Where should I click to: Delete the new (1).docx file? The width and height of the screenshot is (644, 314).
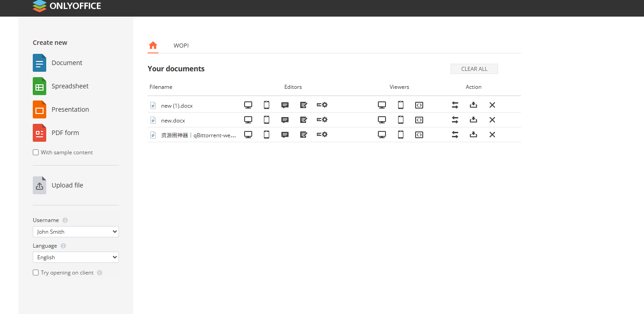pyautogui.click(x=492, y=105)
